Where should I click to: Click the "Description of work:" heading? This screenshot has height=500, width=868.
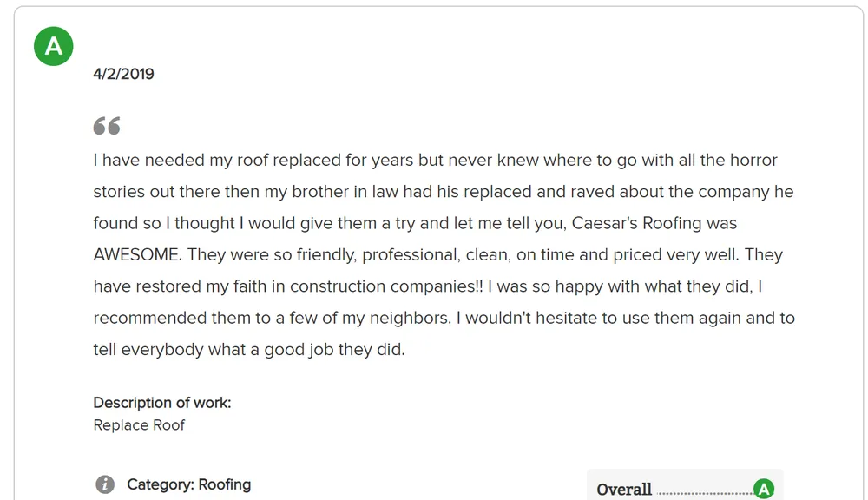pyautogui.click(x=162, y=403)
